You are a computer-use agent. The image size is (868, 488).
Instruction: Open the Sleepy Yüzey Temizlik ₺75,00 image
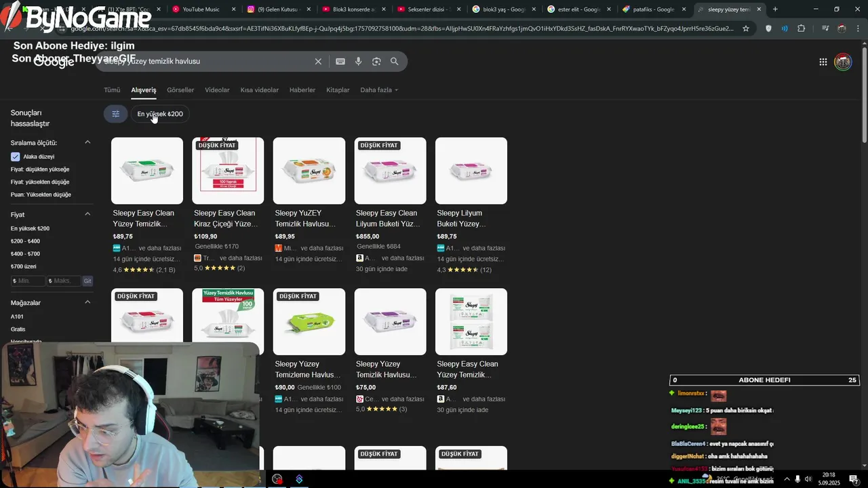390,322
